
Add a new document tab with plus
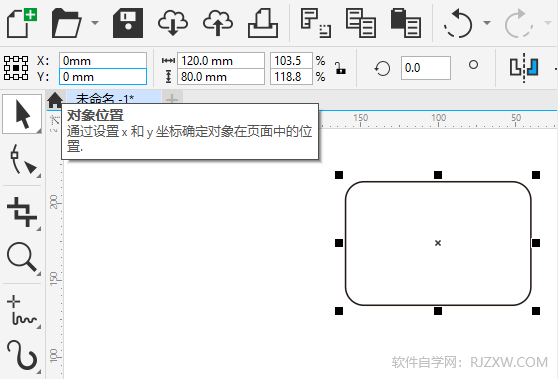click(172, 99)
